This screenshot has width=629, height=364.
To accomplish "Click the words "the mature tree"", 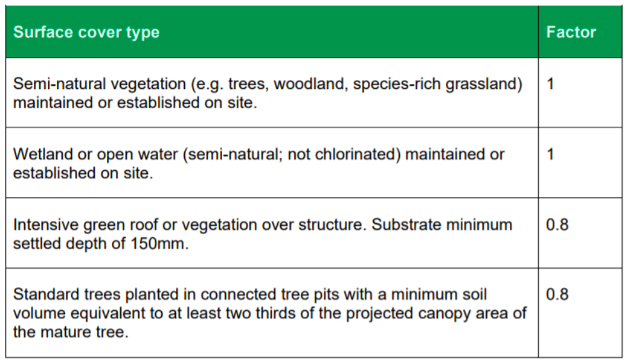I will click(70, 332).
